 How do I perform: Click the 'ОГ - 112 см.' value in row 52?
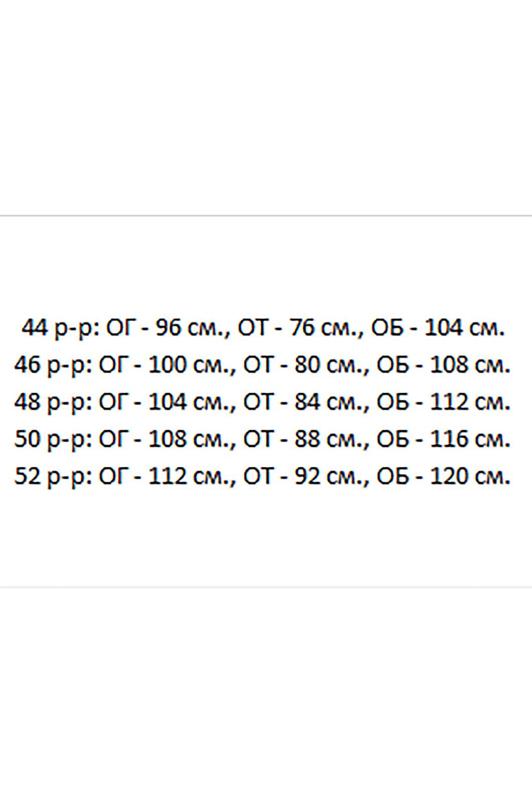[167, 476]
